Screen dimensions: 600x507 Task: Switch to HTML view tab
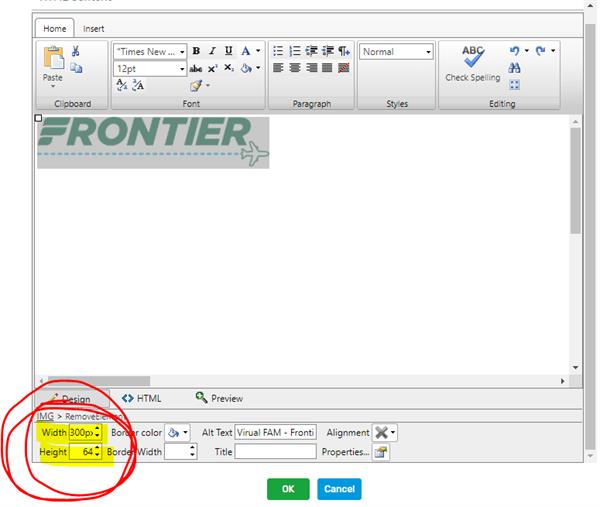142,399
